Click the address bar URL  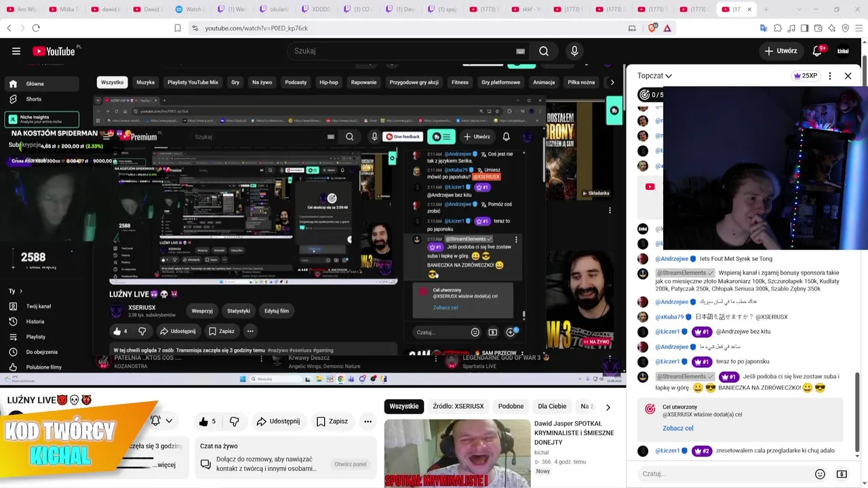coord(256,28)
